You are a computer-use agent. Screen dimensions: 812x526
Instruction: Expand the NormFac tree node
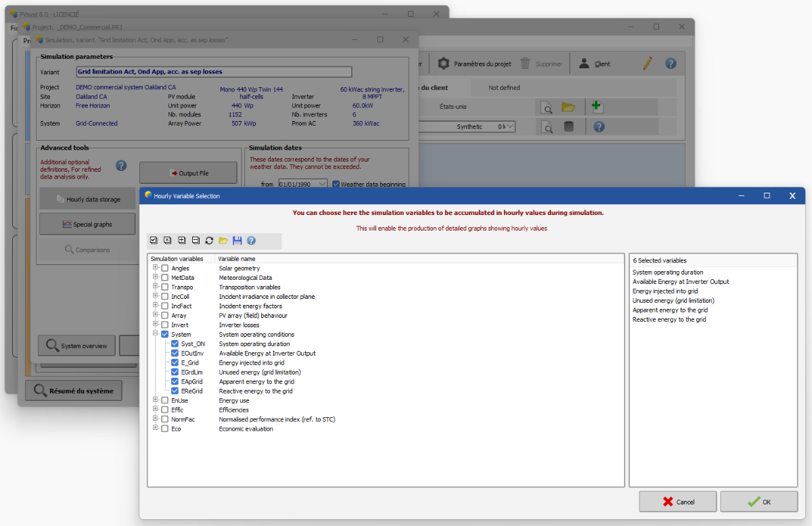click(x=156, y=419)
